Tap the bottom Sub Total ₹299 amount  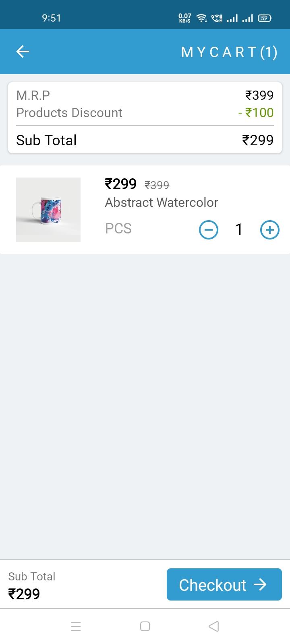point(24,594)
